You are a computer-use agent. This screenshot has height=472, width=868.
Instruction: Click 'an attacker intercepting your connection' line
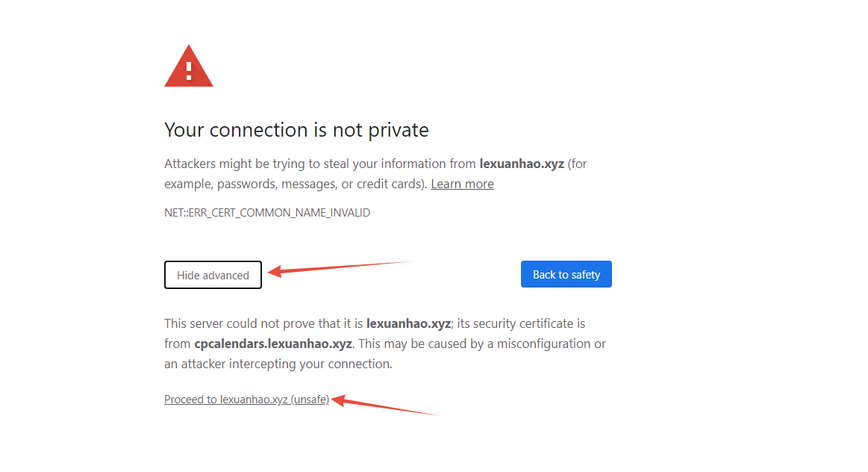point(278,364)
